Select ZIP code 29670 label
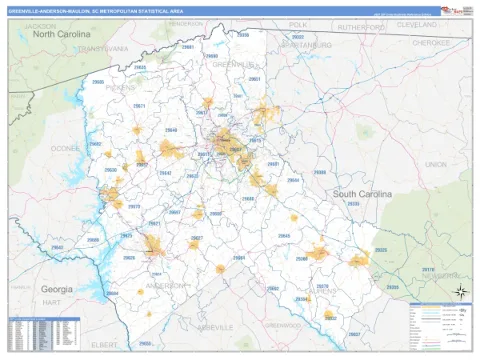The height and width of the screenshot is (360, 480). 134,207
